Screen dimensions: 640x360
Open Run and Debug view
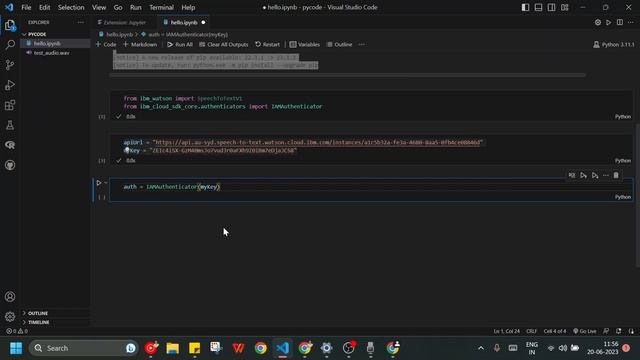click(10, 85)
